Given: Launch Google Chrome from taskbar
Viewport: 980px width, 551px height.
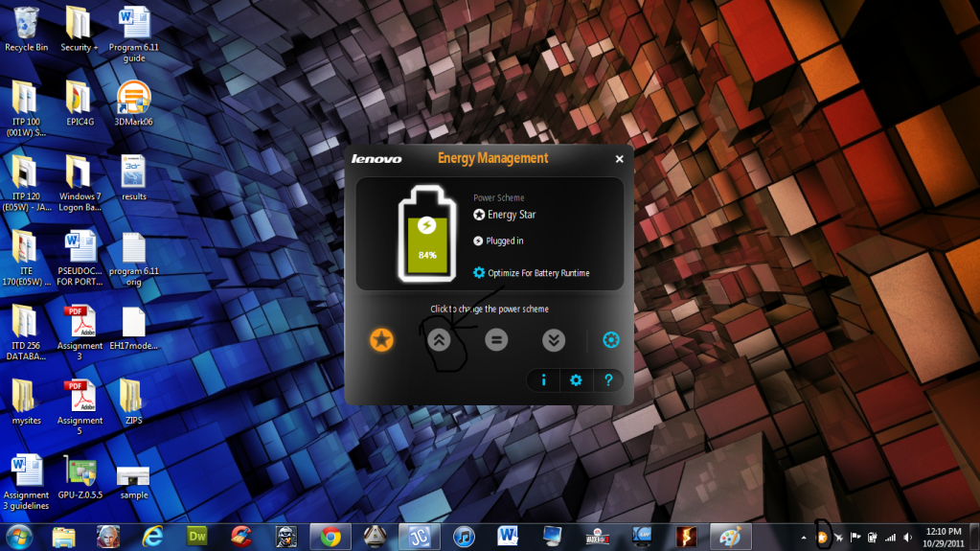Looking at the screenshot, I should (x=330, y=538).
